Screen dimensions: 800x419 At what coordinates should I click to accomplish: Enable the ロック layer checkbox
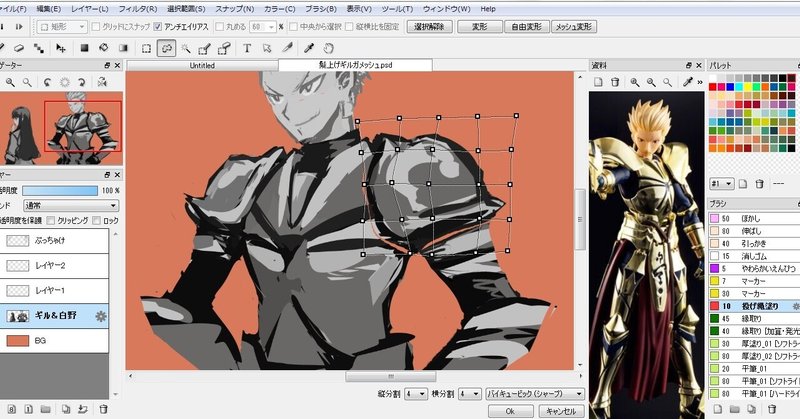coord(96,220)
